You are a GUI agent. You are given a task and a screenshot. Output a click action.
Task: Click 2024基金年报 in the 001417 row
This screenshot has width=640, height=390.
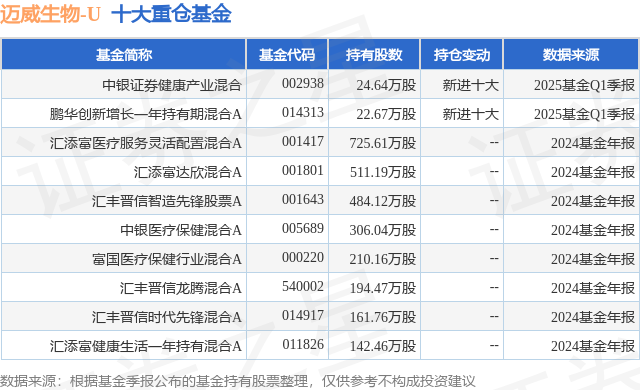(x=593, y=143)
